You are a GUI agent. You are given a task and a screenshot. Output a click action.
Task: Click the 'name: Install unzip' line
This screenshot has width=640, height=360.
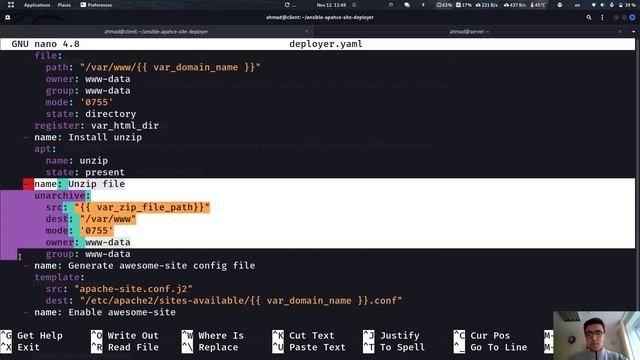click(x=88, y=137)
